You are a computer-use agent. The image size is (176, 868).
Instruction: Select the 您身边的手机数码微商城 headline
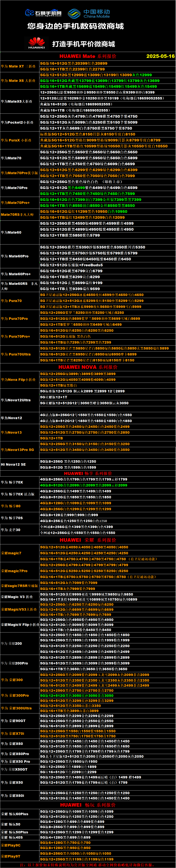75,26
